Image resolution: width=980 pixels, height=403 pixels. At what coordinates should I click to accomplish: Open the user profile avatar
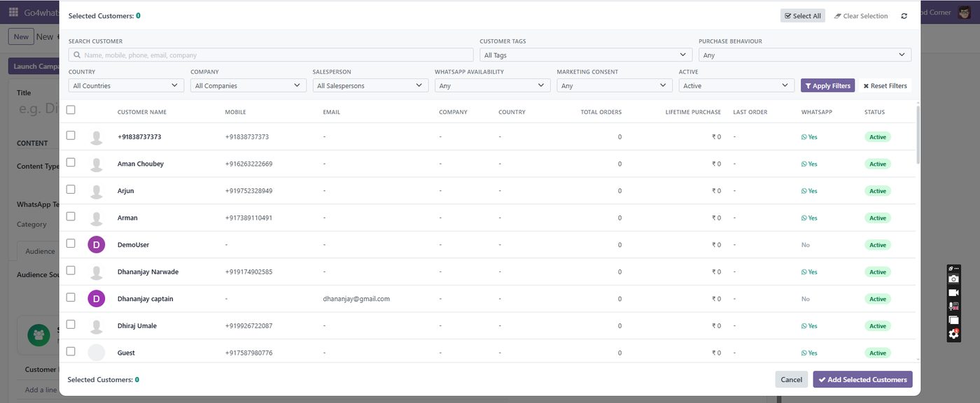pos(964,13)
